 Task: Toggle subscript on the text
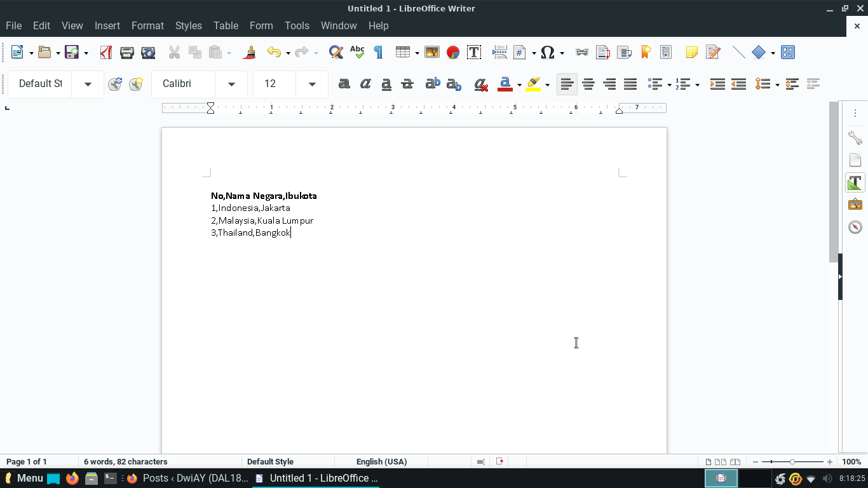point(453,83)
